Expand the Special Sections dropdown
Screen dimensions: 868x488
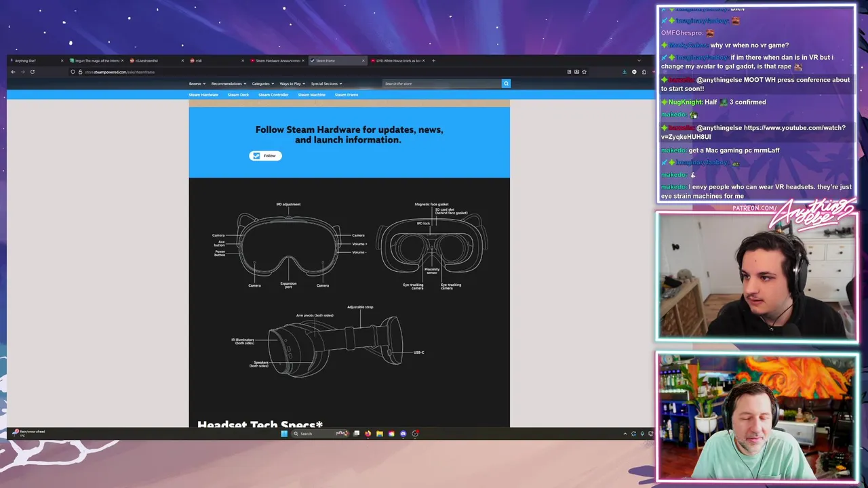pos(326,83)
